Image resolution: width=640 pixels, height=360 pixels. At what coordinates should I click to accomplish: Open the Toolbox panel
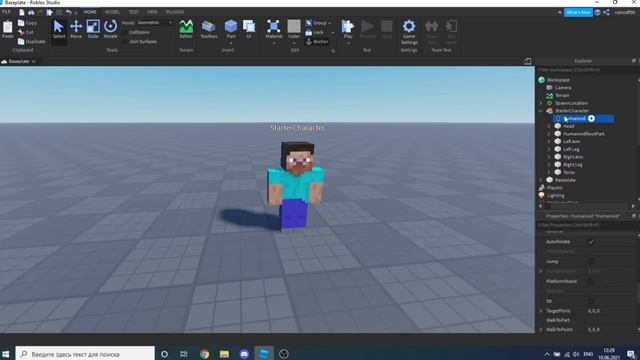209,29
